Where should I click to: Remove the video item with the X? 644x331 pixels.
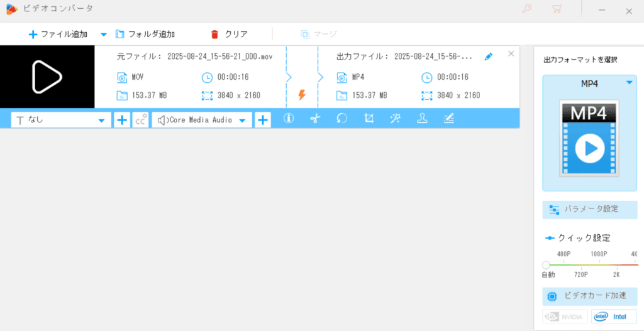[511, 53]
